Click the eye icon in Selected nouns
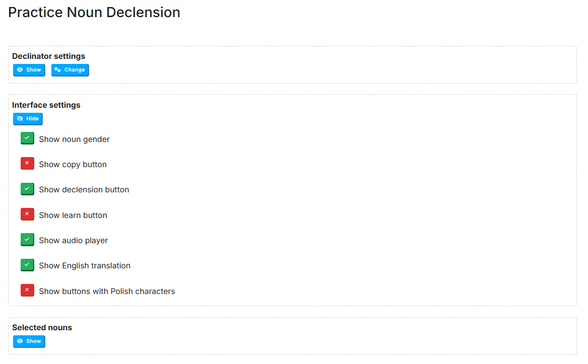588x364 pixels. click(x=20, y=341)
